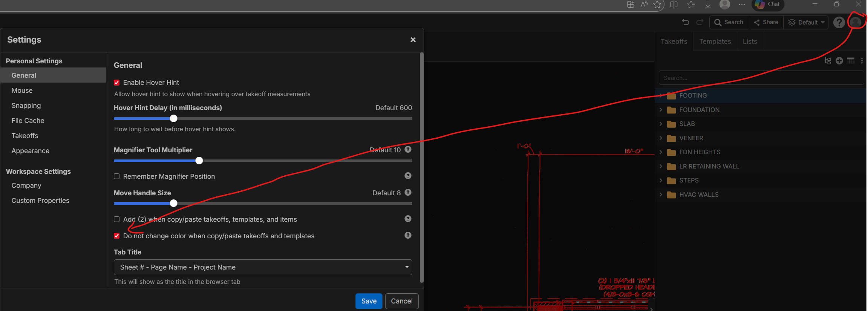Click the Save button

pos(369,301)
